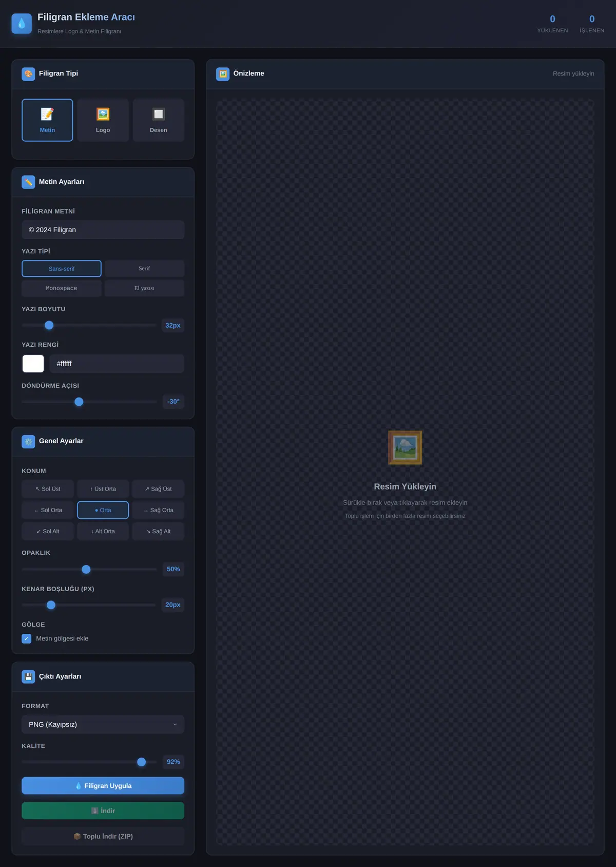Click the Toplu İndir (ZIP) button

(103, 836)
